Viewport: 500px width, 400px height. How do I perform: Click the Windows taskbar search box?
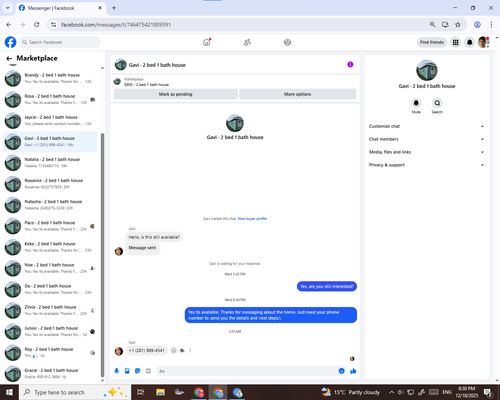(75, 392)
